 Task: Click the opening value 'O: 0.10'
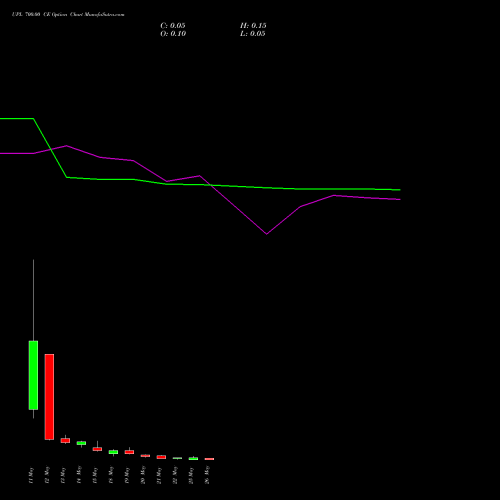pos(173,34)
